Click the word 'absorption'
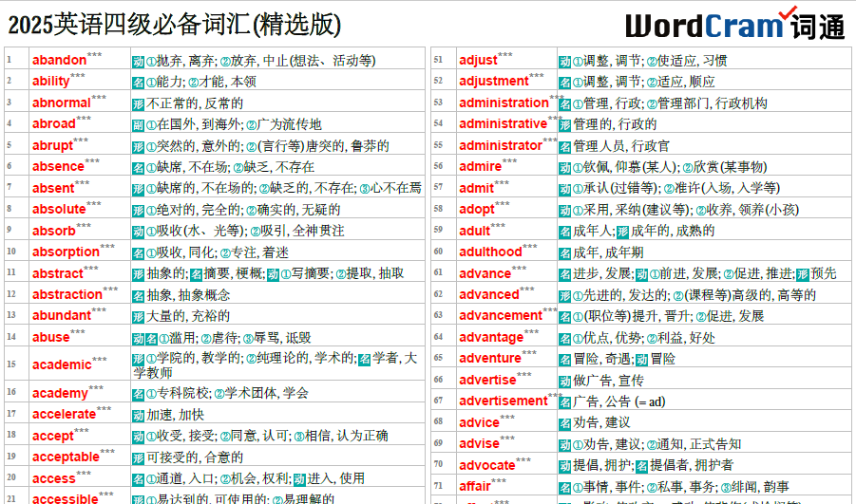This screenshot has height=504, width=856. pos(66,252)
